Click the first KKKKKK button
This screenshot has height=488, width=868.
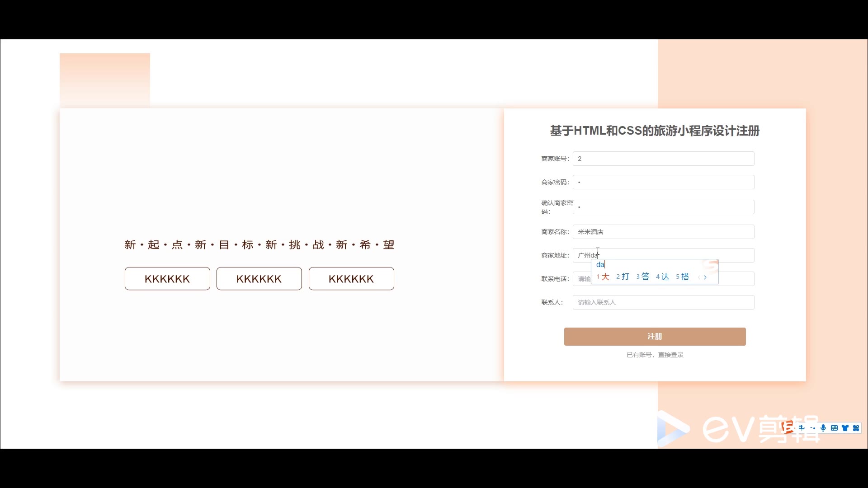click(x=167, y=279)
